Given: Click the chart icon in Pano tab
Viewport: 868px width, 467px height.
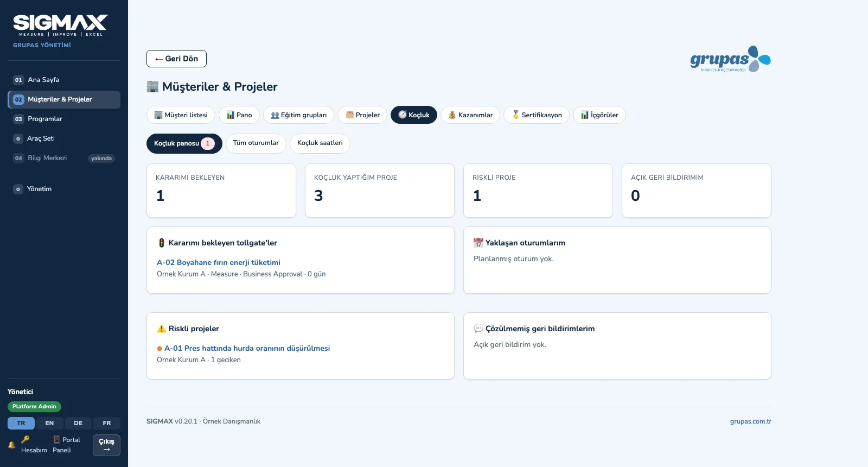Looking at the screenshot, I should coord(231,115).
